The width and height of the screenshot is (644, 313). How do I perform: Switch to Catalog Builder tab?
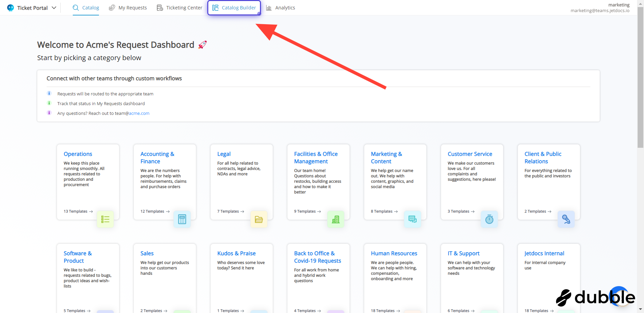[234, 8]
